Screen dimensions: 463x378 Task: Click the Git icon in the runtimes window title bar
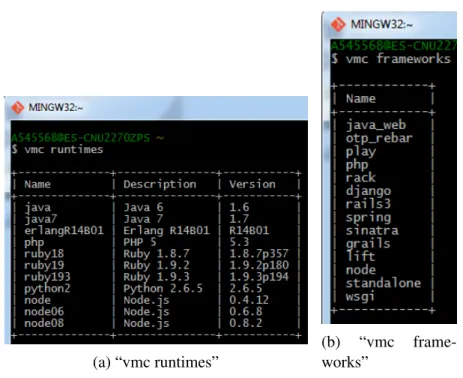17,108
